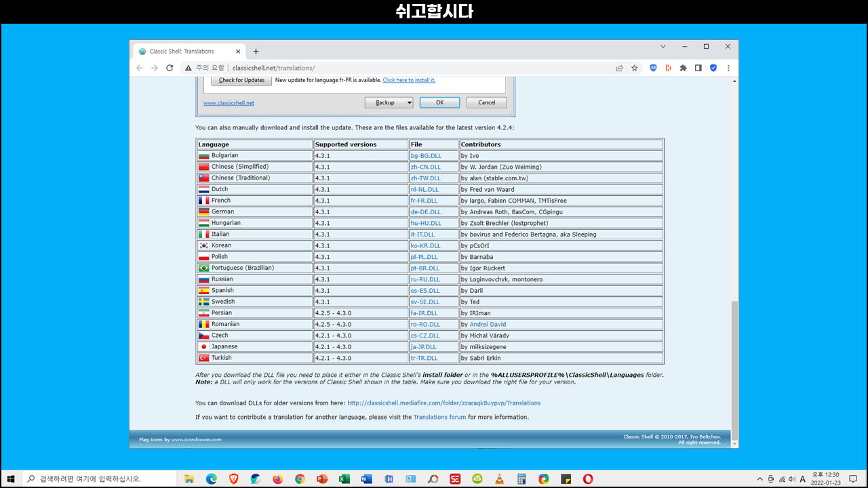
Task: Switch to Chrome in the taskbar
Action: click(x=300, y=479)
